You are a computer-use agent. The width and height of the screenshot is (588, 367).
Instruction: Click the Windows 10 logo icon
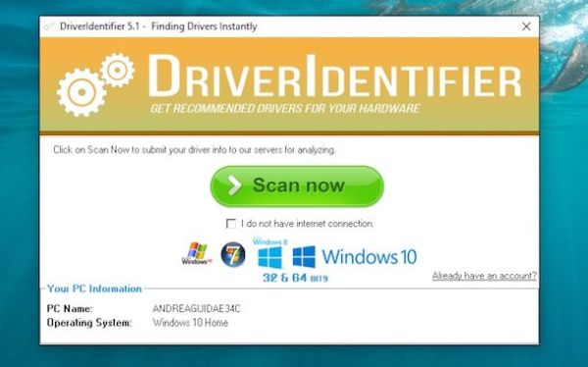(x=355, y=257)
